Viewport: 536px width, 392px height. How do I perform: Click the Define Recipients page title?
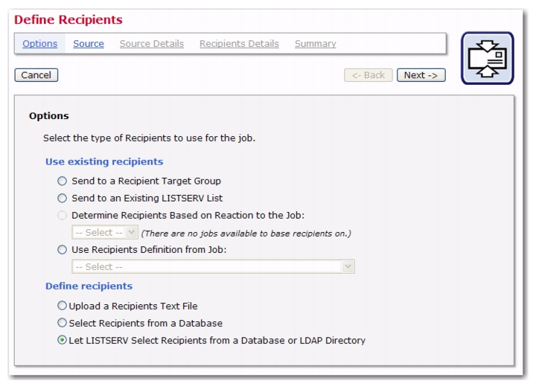coord(68,20)
